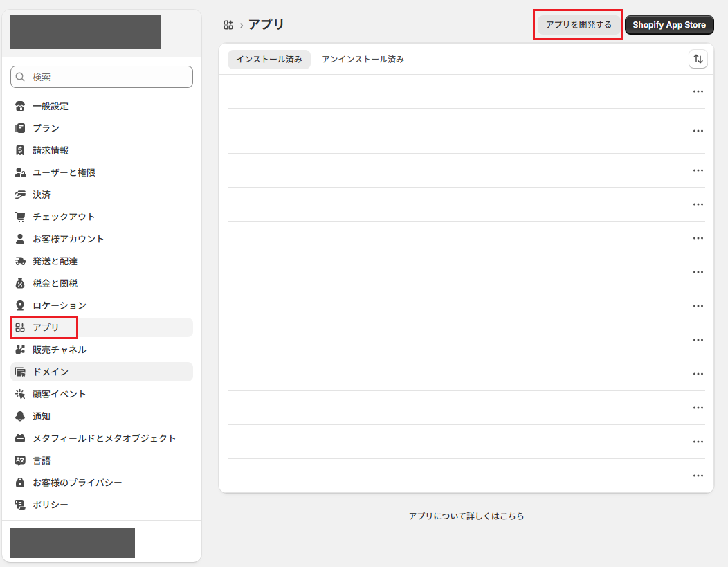The height and width of the screenshot is (567, 728).
Task: Open 税金と関税 page
Action: coord(101,283)
